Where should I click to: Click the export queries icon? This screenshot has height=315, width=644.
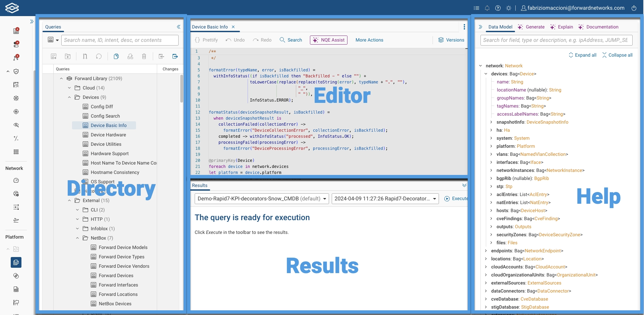(175, 56)
